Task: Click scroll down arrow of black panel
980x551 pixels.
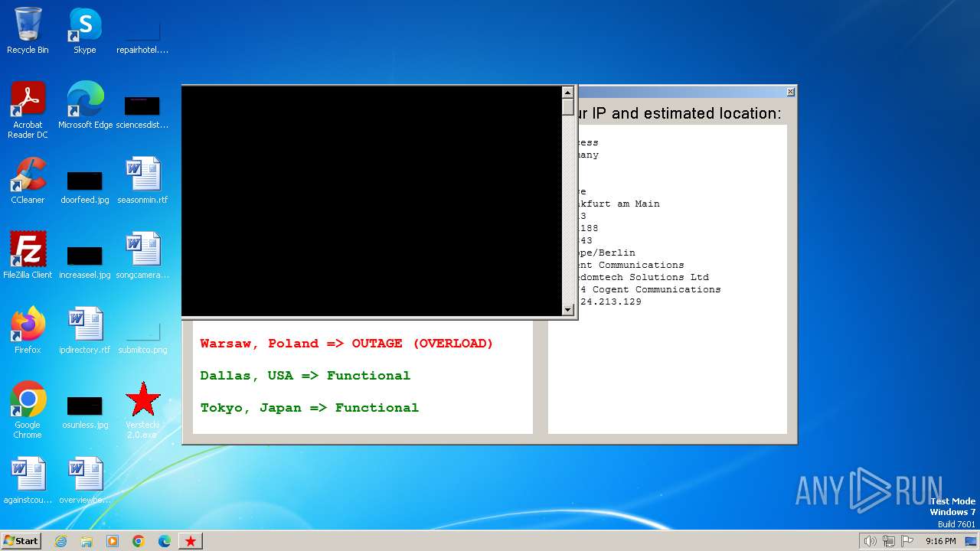Action: (x=568, y=310)
